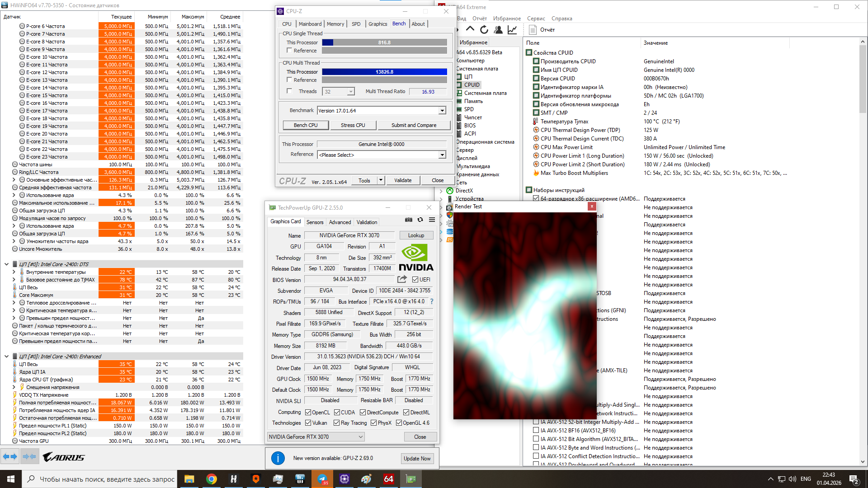Enable the Threads checkbox in CPU-Z
This screenshot has height=488, width=868.
pyautogui.click(x=289, y=91)
